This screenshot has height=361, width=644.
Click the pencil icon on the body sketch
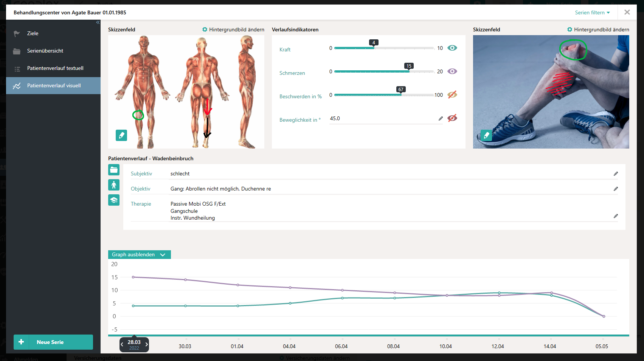[121, 135]
